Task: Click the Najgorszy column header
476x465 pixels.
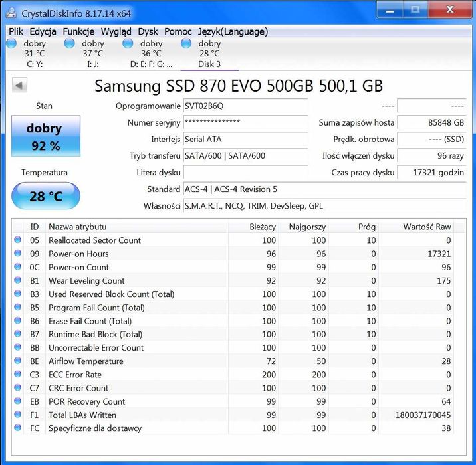Action: 304,227
